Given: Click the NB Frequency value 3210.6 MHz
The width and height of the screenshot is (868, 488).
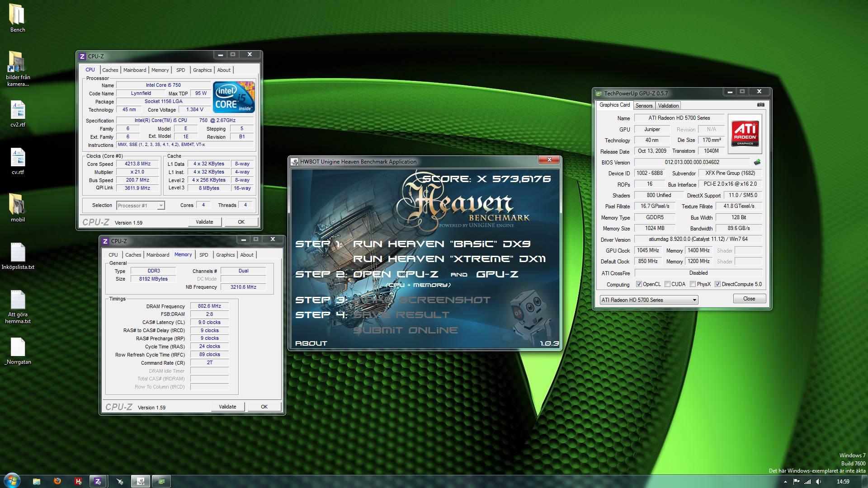Looking at the screenshot, I should click(243, 287).
